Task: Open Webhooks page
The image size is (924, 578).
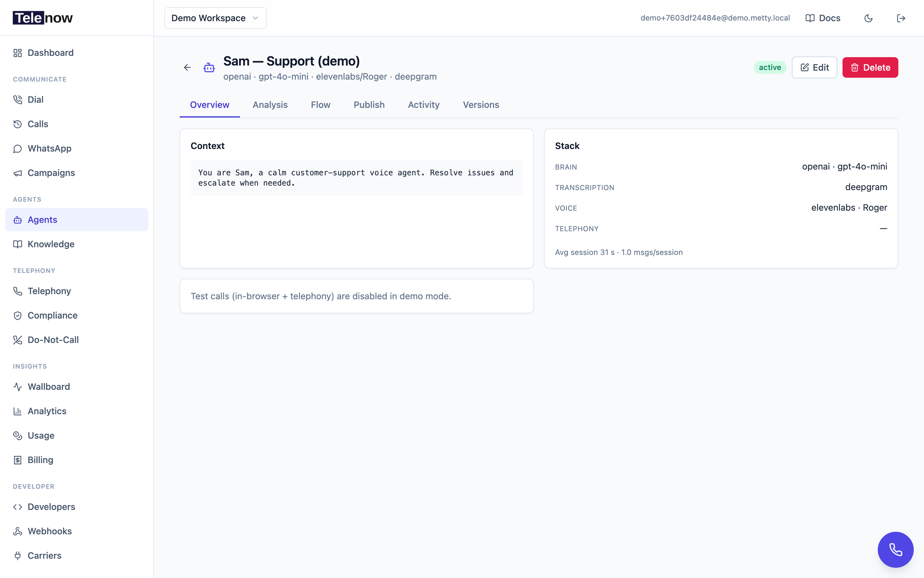Action: (x=77, y=531)
